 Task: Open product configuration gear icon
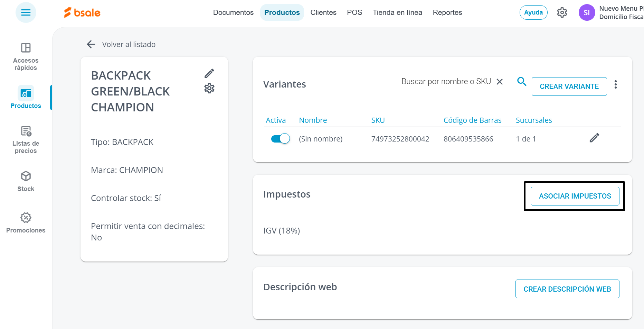pos(209,89)
